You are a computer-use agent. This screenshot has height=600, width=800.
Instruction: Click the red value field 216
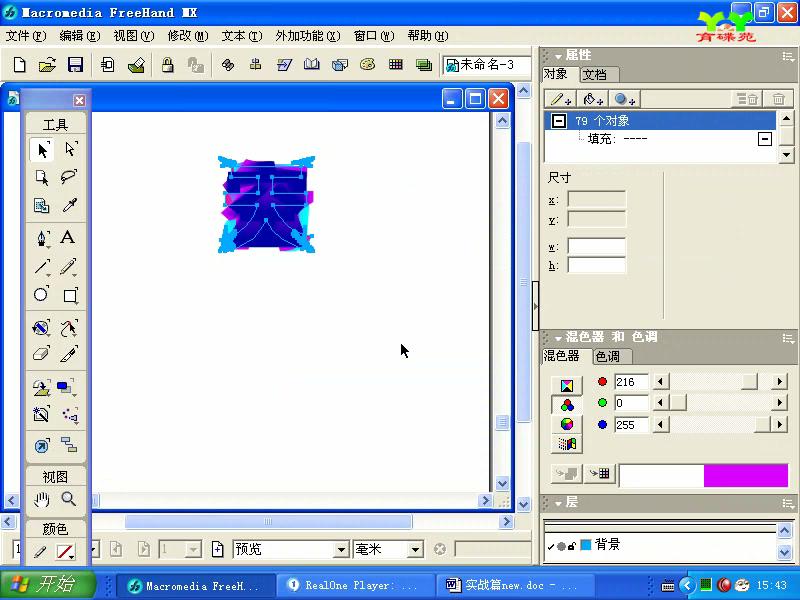click(x=631, y=382)
